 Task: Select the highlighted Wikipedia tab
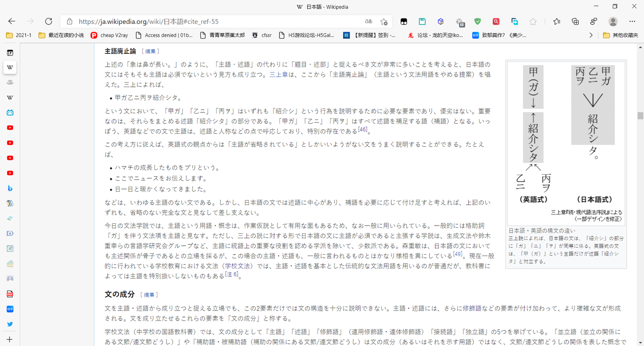pyautogui.click(x=10, y=67)
